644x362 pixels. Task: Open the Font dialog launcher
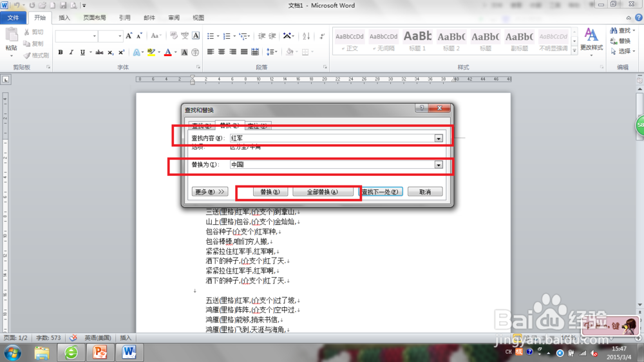198,67
